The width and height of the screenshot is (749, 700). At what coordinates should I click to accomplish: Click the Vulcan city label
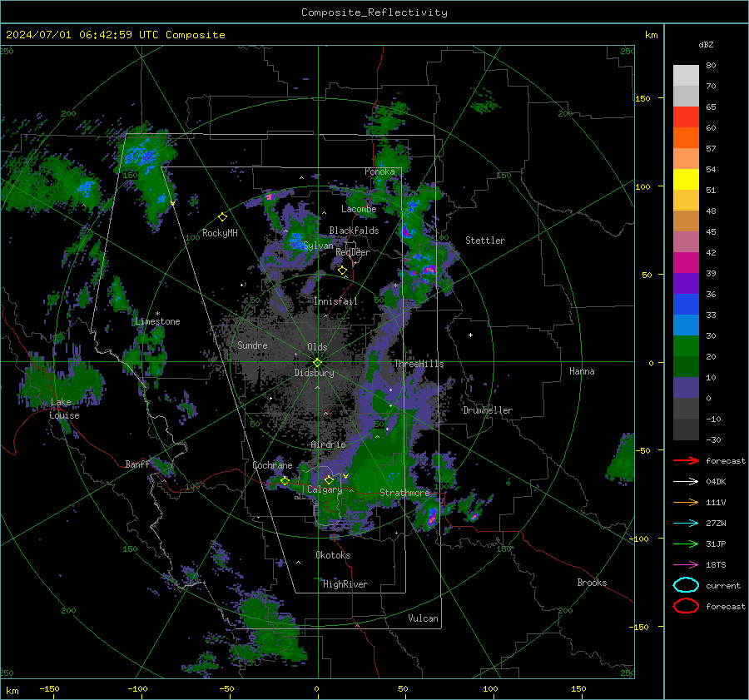tap(423, 618)
